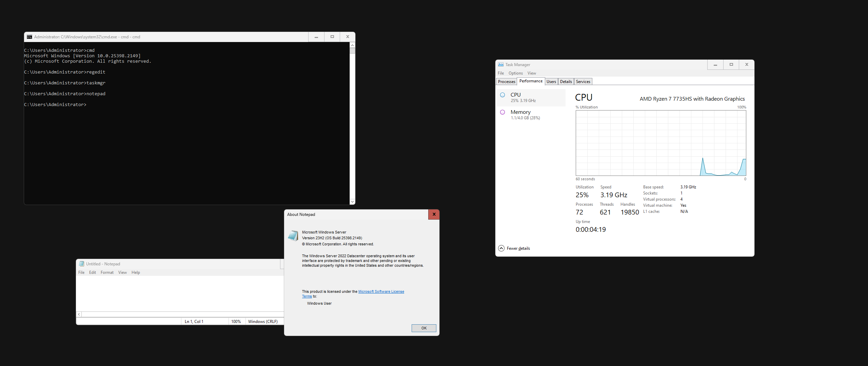Open the Microsoft Software License link
868x366 pixels.
(x=381, y=291)
